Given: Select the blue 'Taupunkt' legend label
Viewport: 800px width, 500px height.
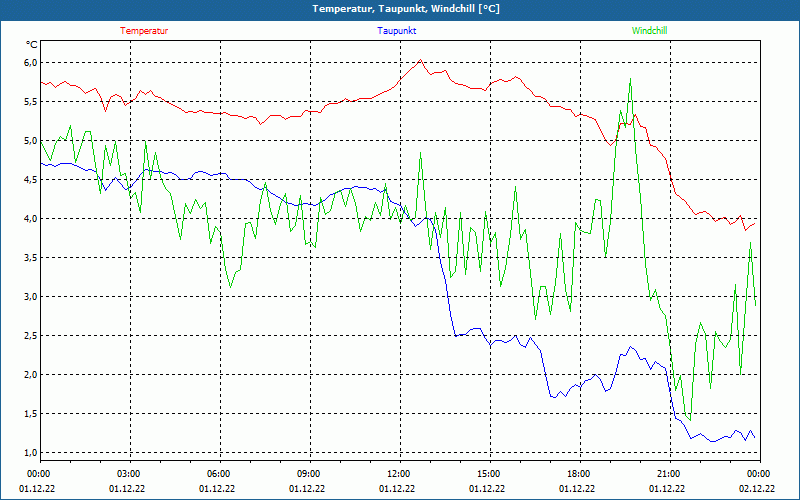Looking at the screenshot, I should [x=396, y=31].
